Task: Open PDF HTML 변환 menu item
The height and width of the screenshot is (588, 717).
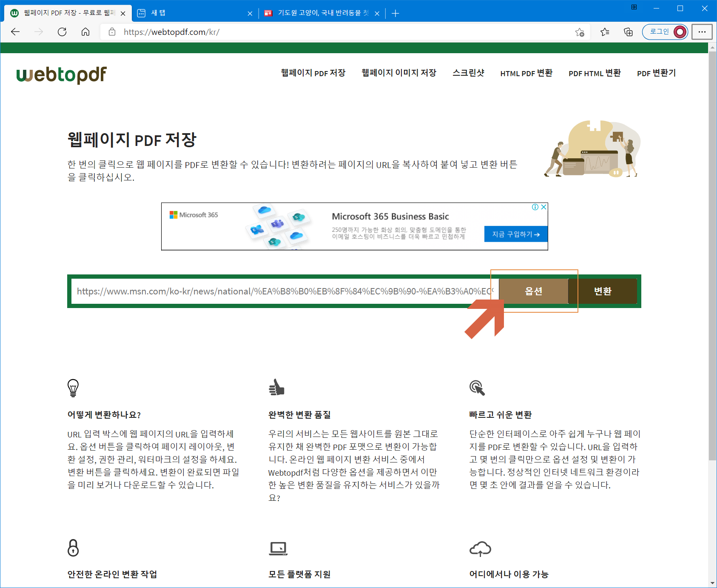Action: [x=595, y=73]
